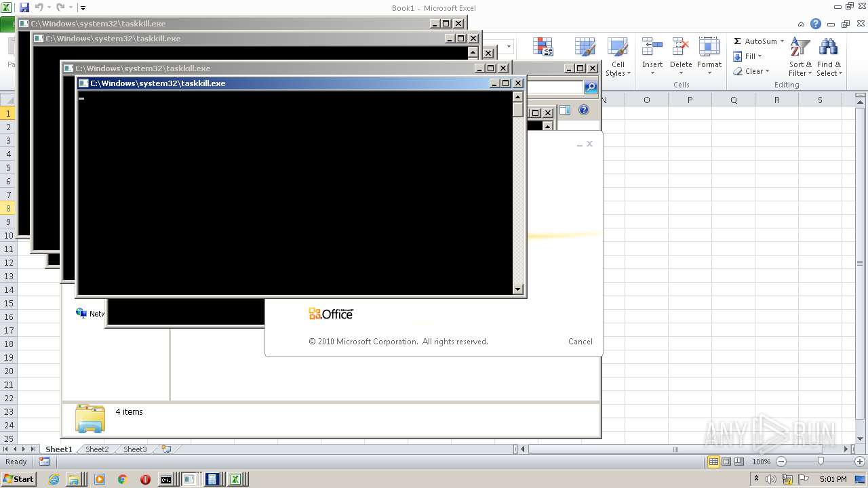
Task: Open the Clear dropdown
Action: 751,71
